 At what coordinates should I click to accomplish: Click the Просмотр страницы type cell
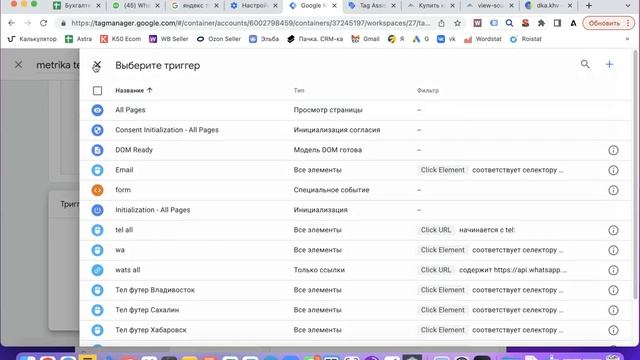point(328,110)
